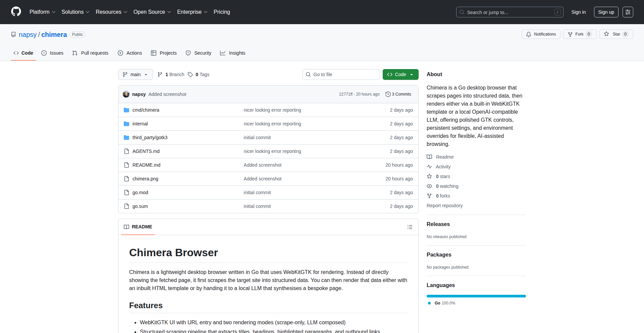Star the chimera repository
This screenshot has width=644, height=333.
point(616,34)
